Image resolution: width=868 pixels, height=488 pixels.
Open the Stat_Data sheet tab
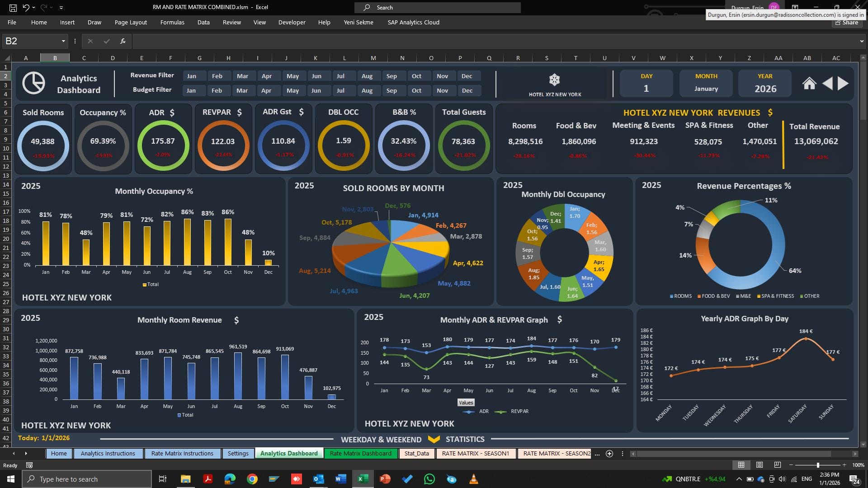pyautogui.click(x=416, y=453)
